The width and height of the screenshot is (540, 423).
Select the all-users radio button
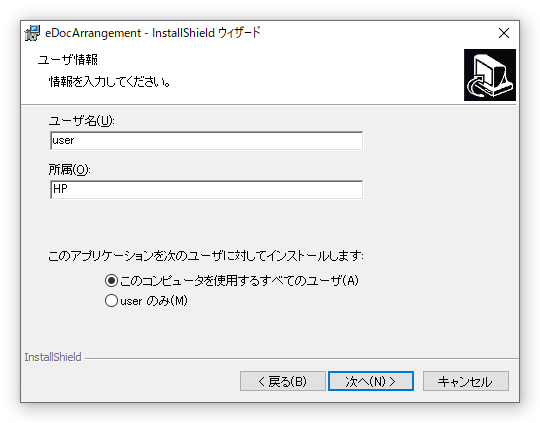[x=111, y=280]
